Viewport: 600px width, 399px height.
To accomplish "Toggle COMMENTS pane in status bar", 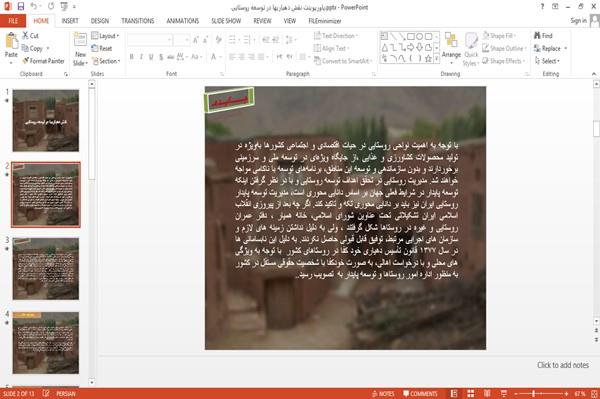I will (x=420, y=394).
